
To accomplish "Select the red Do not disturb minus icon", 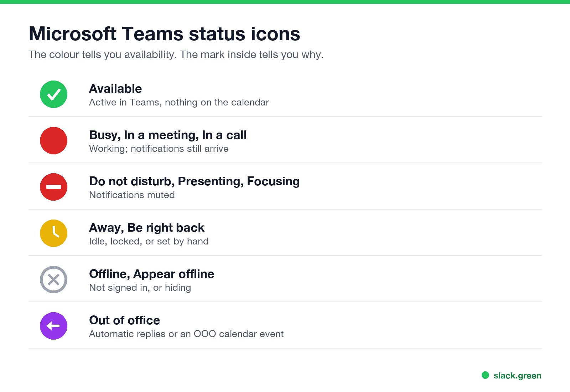I will pos(53,187).
